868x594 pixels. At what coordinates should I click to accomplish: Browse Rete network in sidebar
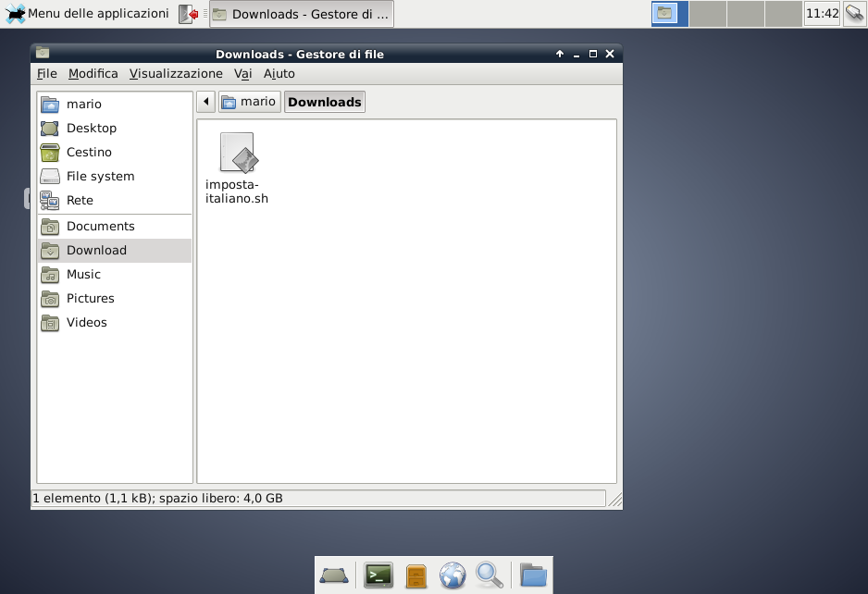[115, 201]
